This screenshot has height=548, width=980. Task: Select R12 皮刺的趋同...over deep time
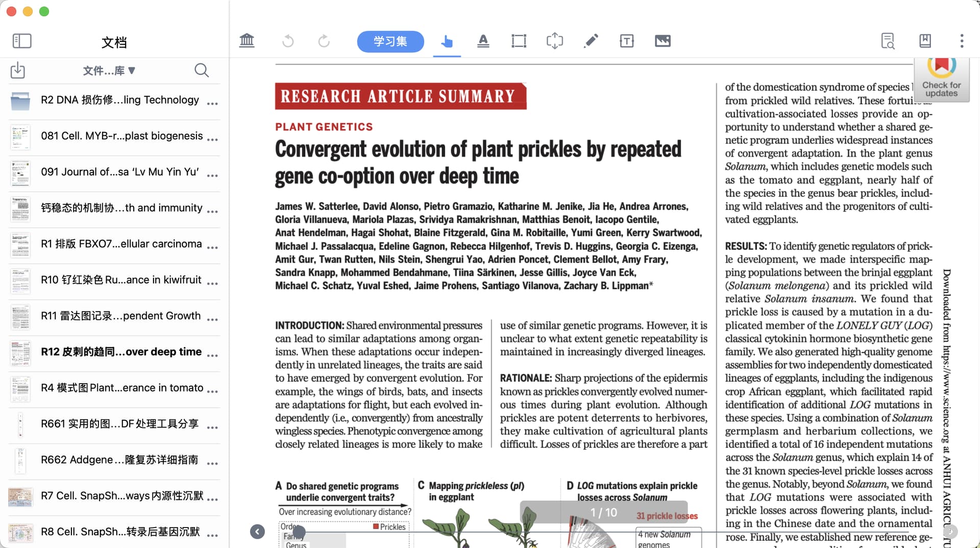click(115, 352)
